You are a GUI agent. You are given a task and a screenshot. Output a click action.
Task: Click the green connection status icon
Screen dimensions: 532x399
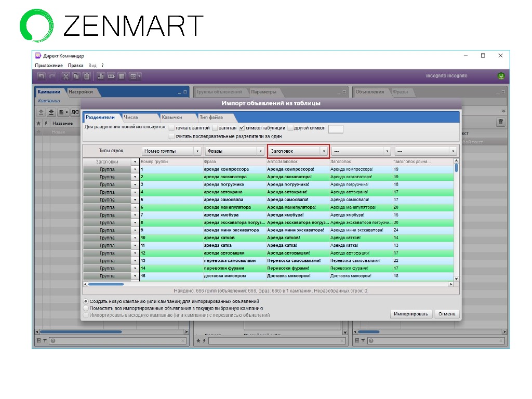[501, 76]
